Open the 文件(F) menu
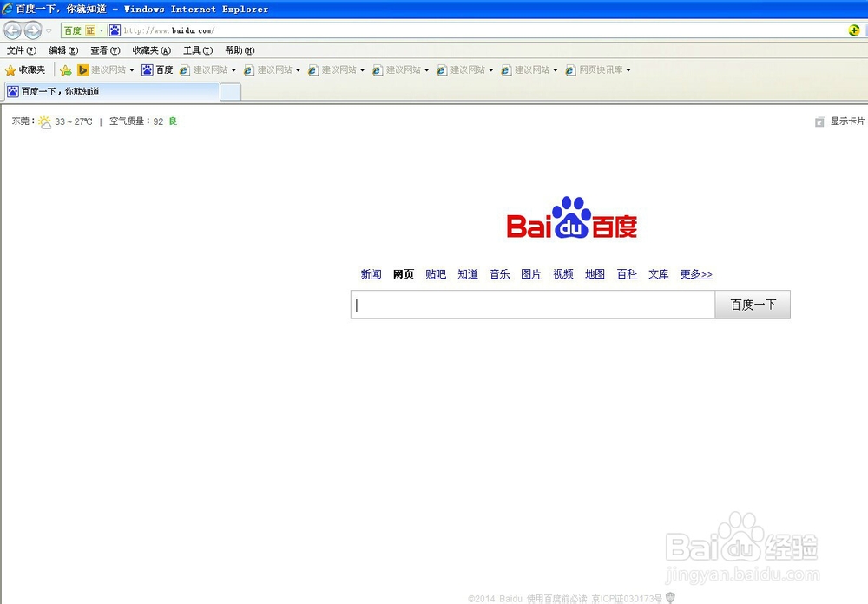Screen dimensions: 868x604 pyautogui.click(x=21, y=50)
